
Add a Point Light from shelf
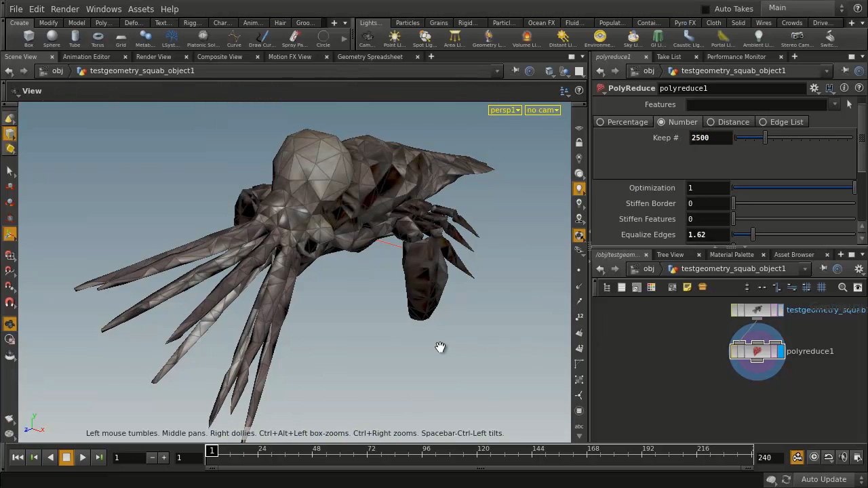(395, 39)
